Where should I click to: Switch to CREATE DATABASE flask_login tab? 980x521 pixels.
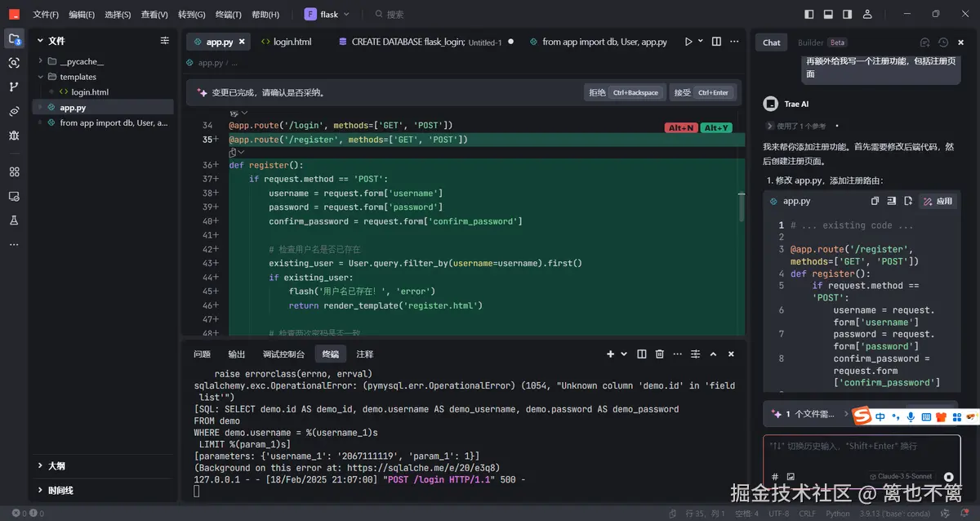point(425,42)
